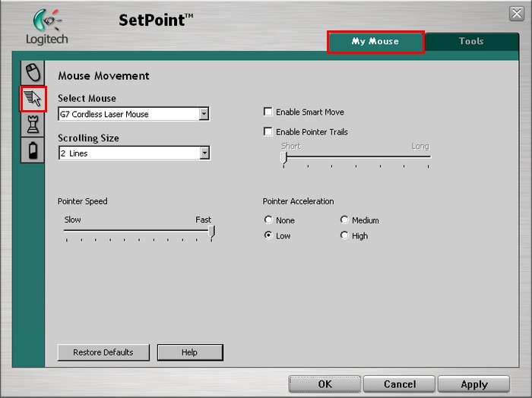This screenshot has height=398, width=532.
Task: Click the Apply button
Action: pos(474,384)
